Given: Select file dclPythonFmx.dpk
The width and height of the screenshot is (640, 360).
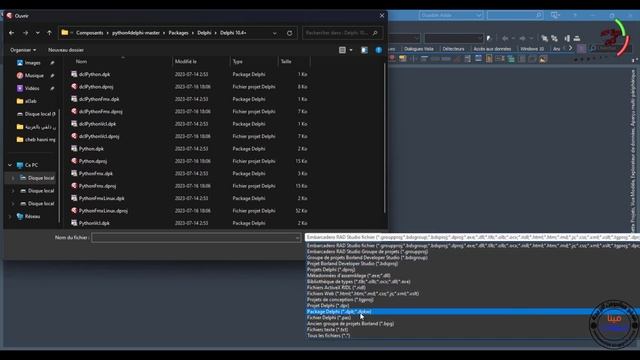Looking at the screenshot, I should click(99, 99).
